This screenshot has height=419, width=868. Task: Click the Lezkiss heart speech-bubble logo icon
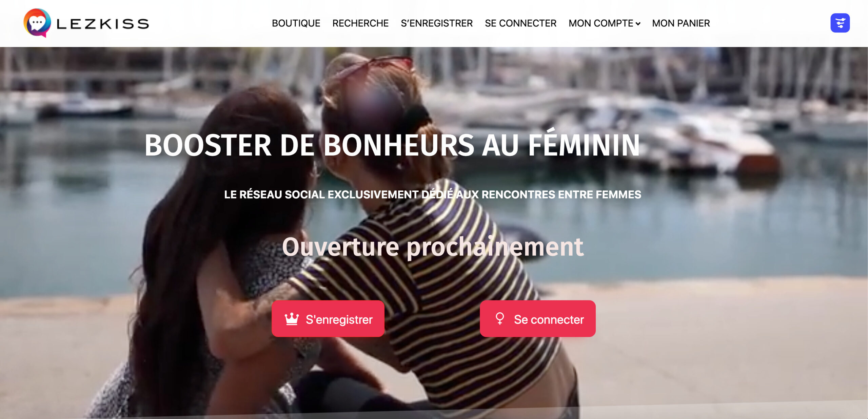37,23
